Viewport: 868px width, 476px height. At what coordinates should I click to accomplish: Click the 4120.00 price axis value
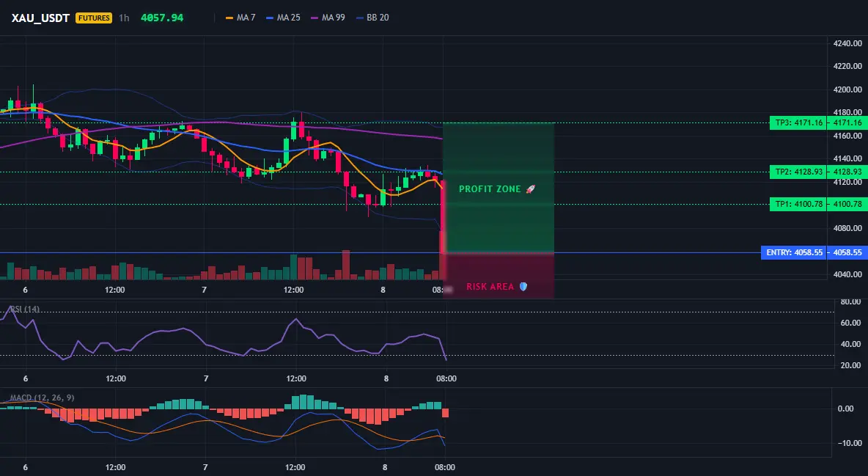click(847, 183)
